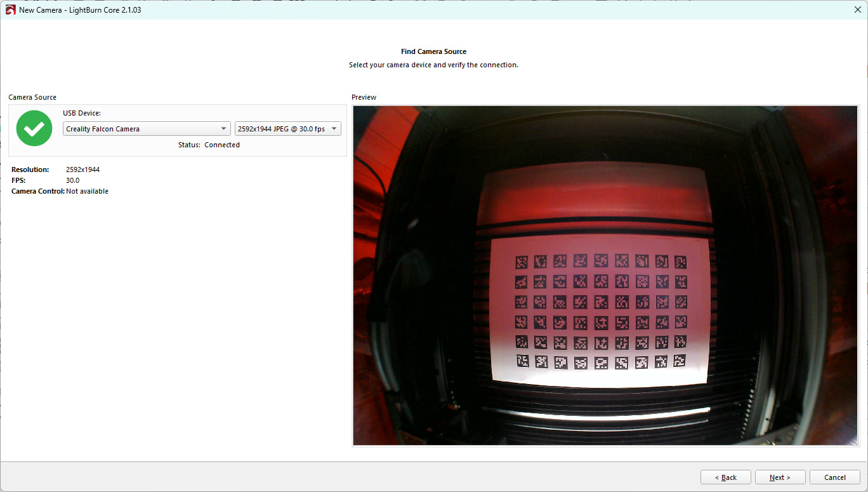This screenshot has height=492, width=868.
Task: Click the "FPS:" label
Action: tap(18, 180)
